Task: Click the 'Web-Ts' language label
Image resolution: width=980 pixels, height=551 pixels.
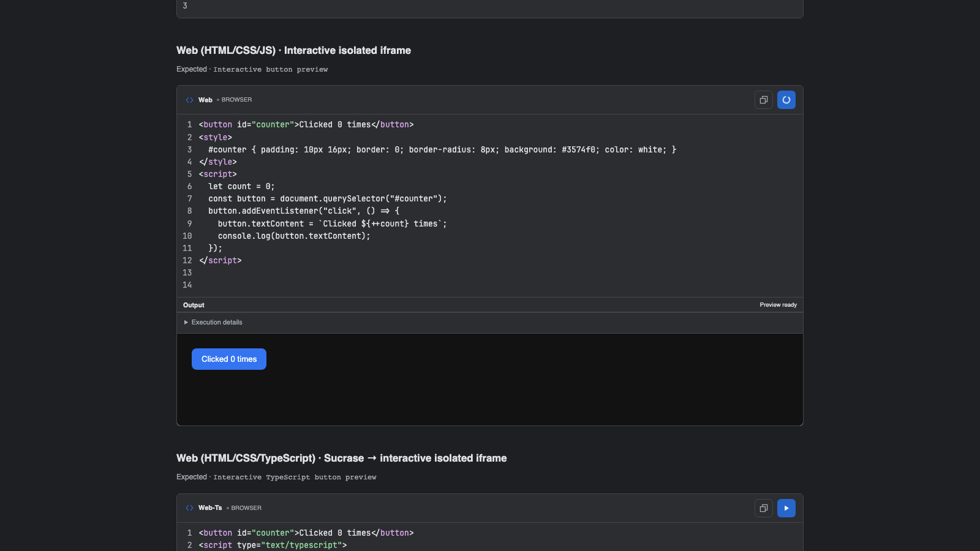Action: (210, 508)
